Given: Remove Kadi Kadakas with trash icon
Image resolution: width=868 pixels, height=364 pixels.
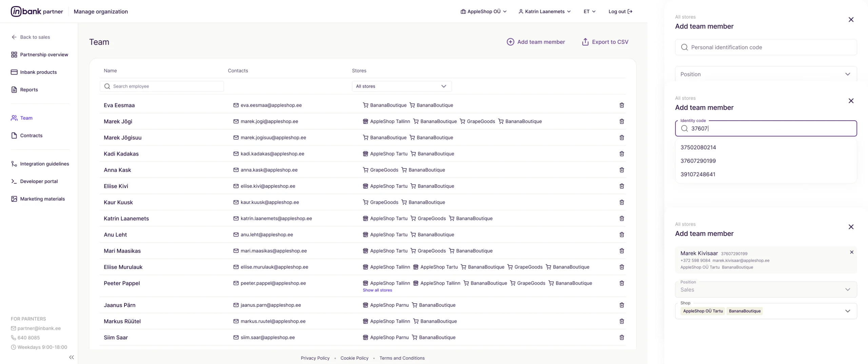Looking at the screenshot, I should pos(622,154).
